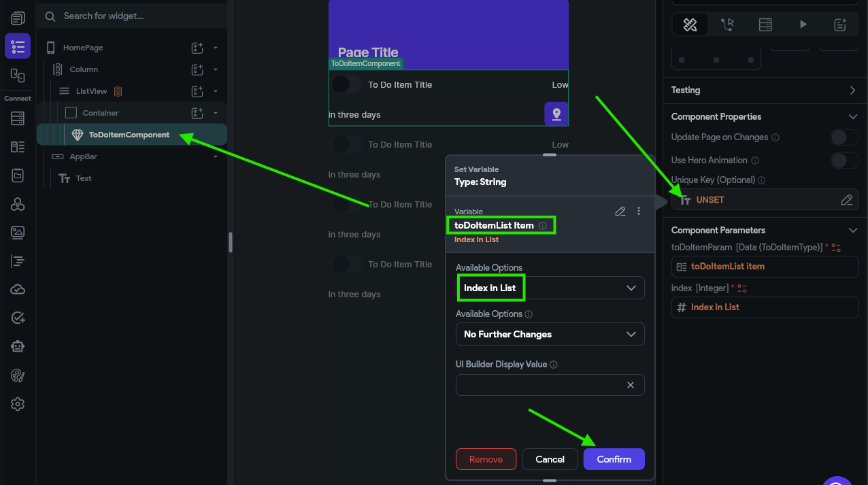Screen dimensions: 868x485
Task: Open the Media Assets sidebar icon
Action: pos(18,233)
